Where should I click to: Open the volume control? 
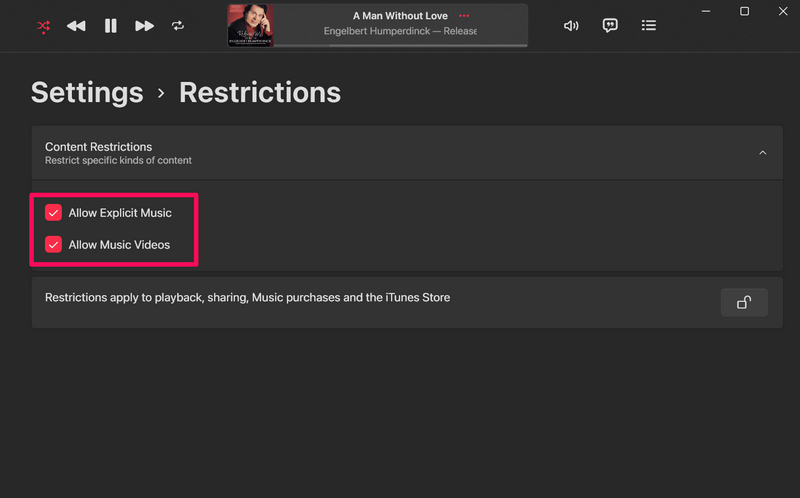coord(571,26)
